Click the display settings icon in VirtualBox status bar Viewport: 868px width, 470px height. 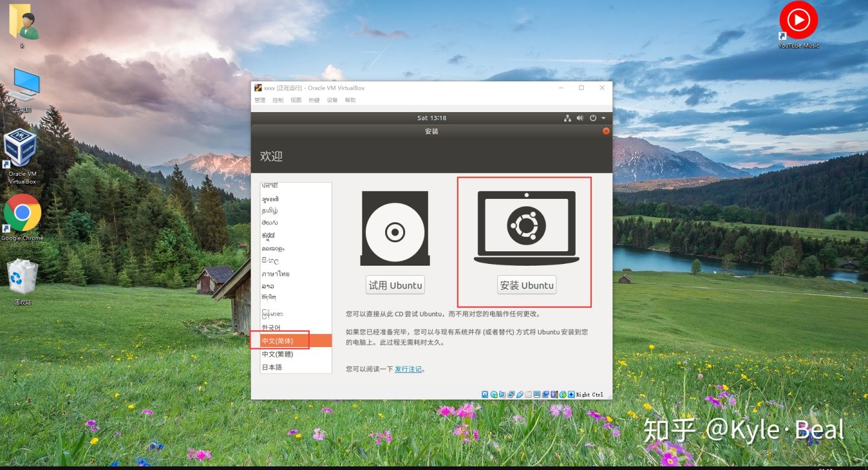click(x=536, y=394)
